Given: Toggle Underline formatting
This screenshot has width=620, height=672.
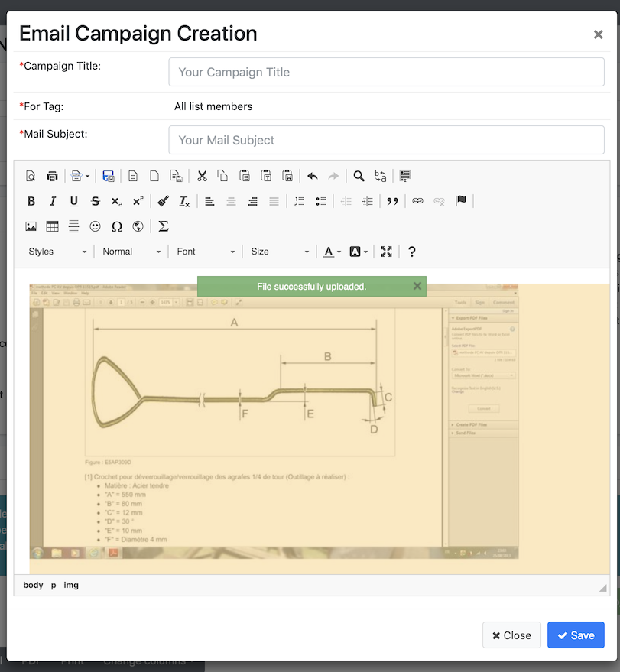Looking at the screenshot, I should (73, 201).
